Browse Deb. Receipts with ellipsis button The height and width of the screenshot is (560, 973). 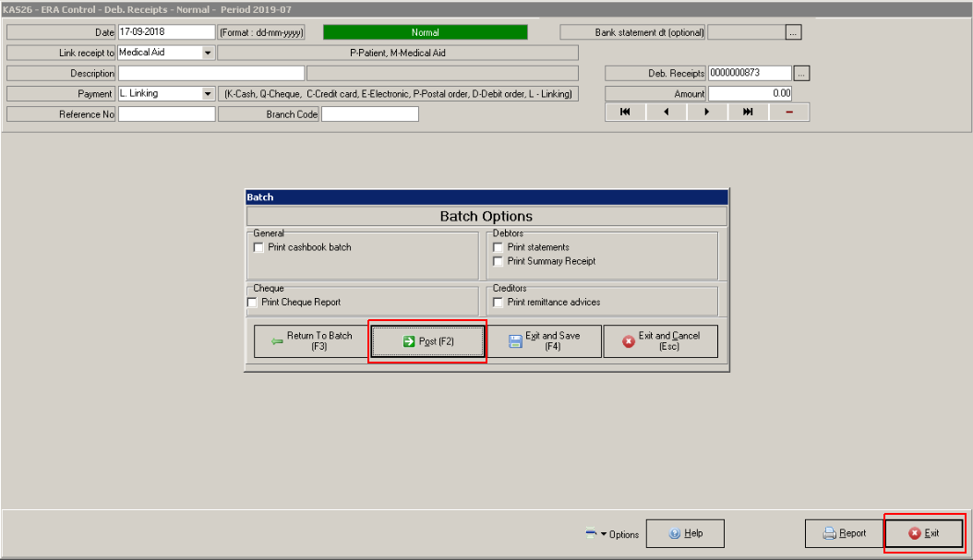point(801,73)
